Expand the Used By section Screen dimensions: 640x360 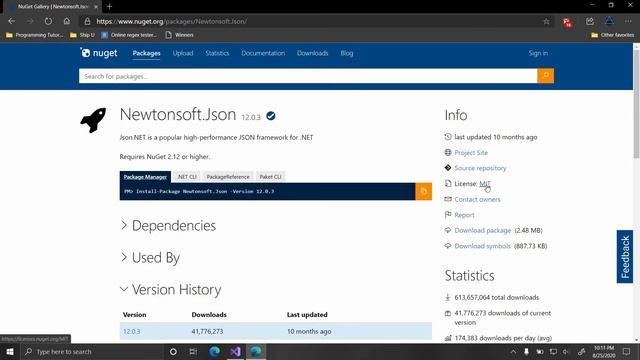point(150,258)
